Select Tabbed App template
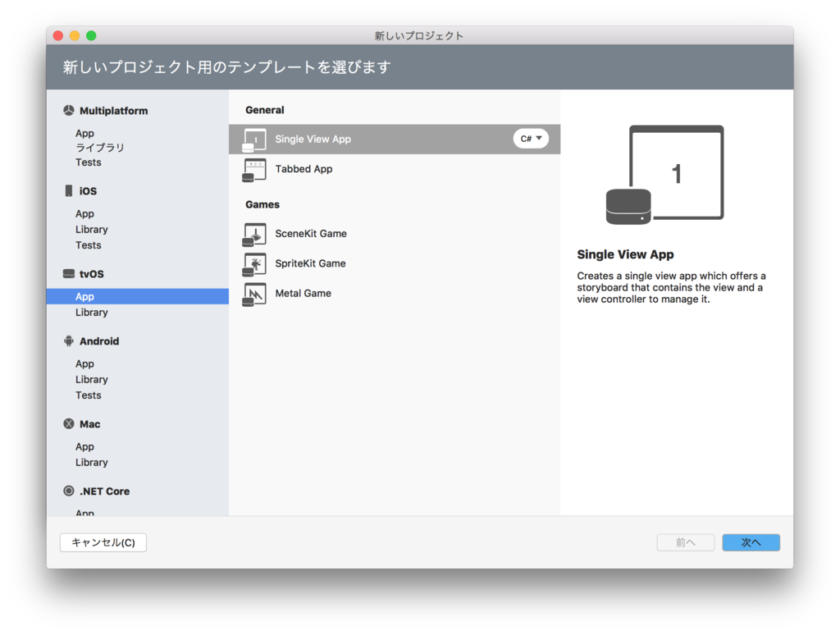 pos(395,169)
